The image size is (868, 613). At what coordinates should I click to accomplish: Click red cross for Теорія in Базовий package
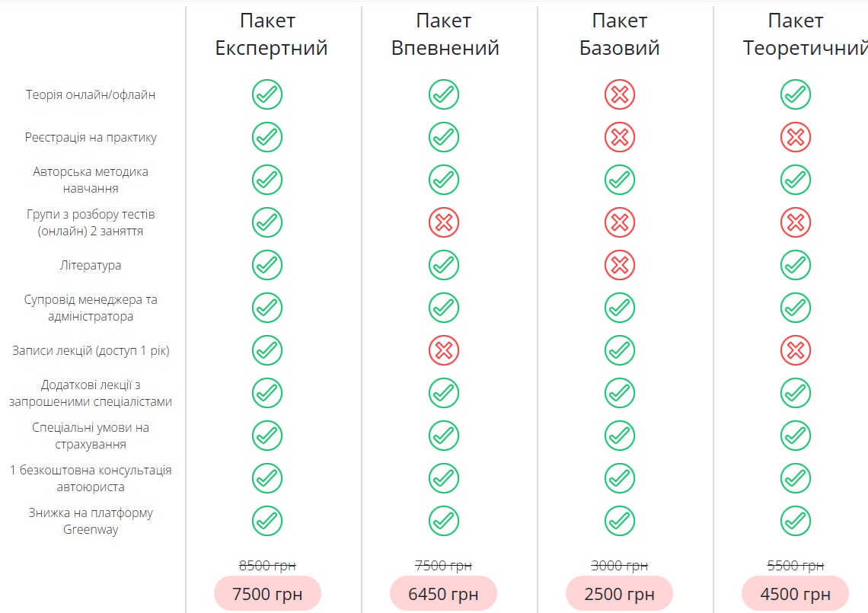click(x=620, y=95)
